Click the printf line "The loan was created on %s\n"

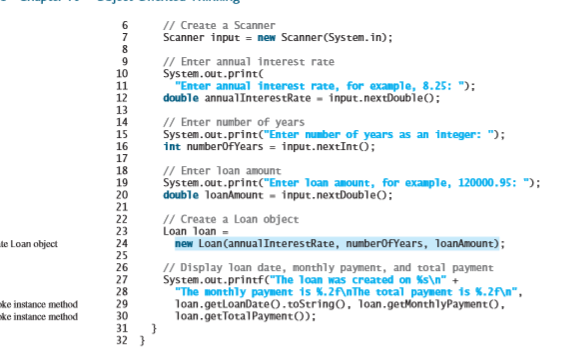[310, 280]
